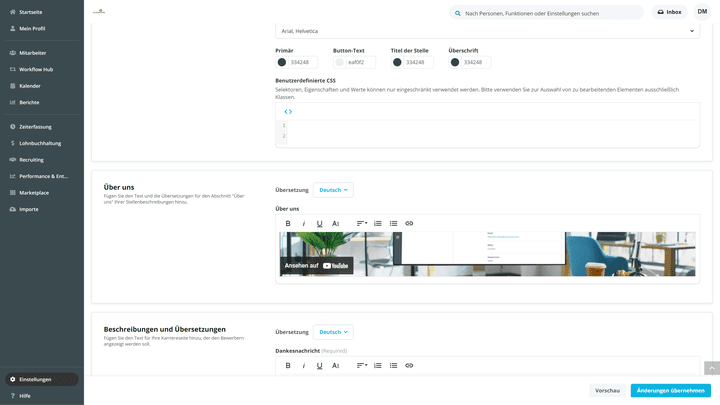This screenshot has height=405, width=720.
Task: Click the Einstellungen gear icon
Action: click(12, 379)
